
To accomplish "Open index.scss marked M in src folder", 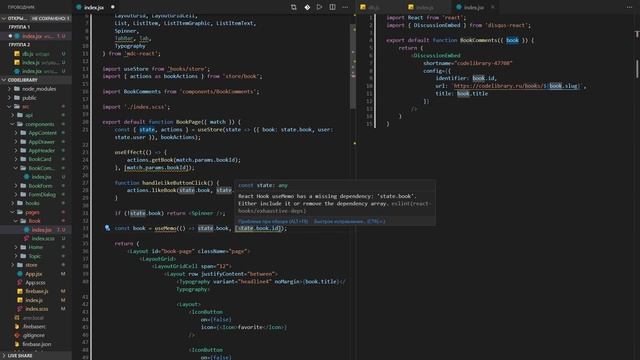I will (x=36, y=309).
